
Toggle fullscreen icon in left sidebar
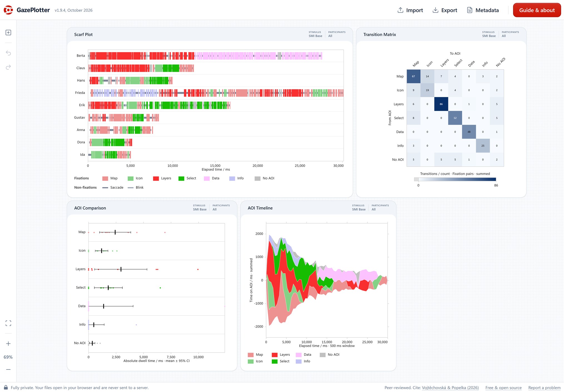(8, 323)
